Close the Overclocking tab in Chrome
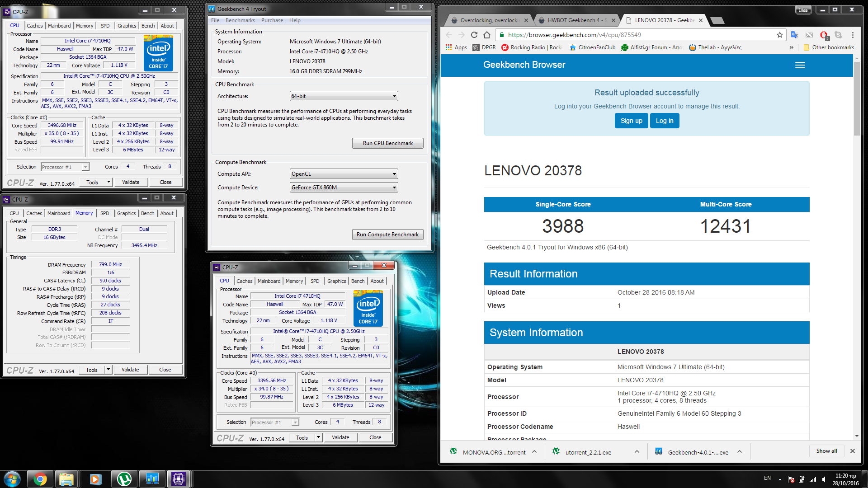This screenshot has width=868, height=488. [x=526, y=20]
